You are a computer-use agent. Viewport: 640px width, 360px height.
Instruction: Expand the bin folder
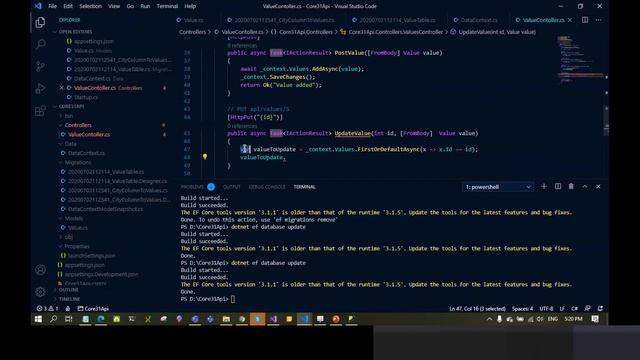click(69, 116)
